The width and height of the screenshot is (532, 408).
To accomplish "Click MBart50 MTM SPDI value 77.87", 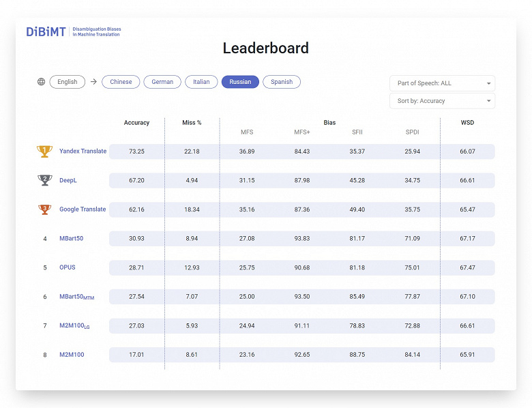I will 412,296.
